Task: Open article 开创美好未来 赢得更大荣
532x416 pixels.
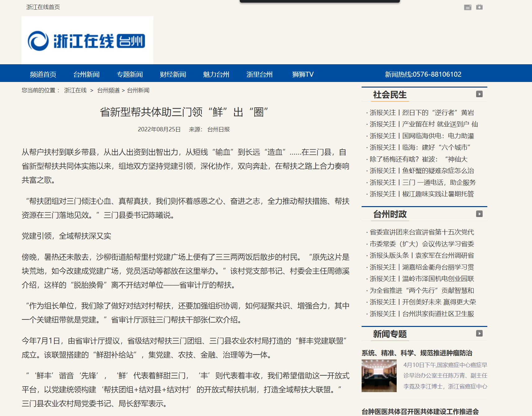Action: pyautogui.click(x=423, y=302)
